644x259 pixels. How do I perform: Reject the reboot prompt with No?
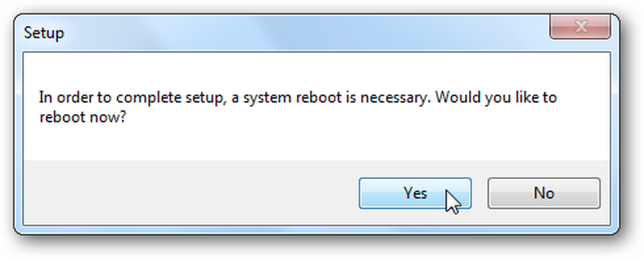[x=544, y=193]
